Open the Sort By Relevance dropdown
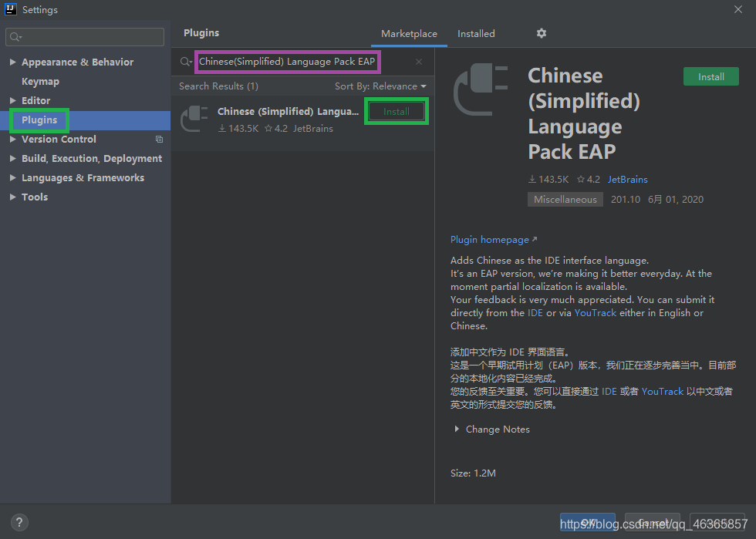 (x=380, y=86)
